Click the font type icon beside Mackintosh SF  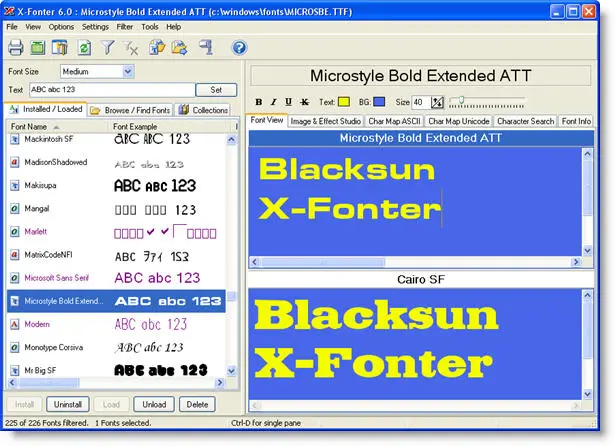[x=15, y=139]
